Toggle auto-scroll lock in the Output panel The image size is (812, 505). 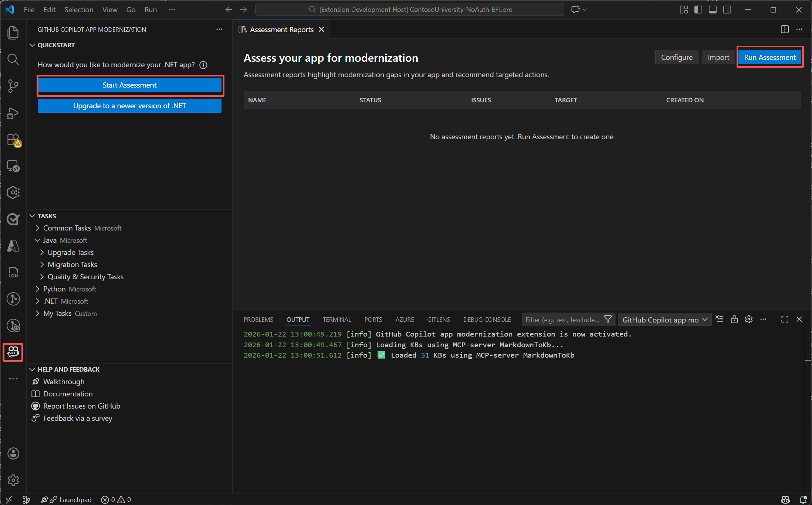[x=735, y=319]
